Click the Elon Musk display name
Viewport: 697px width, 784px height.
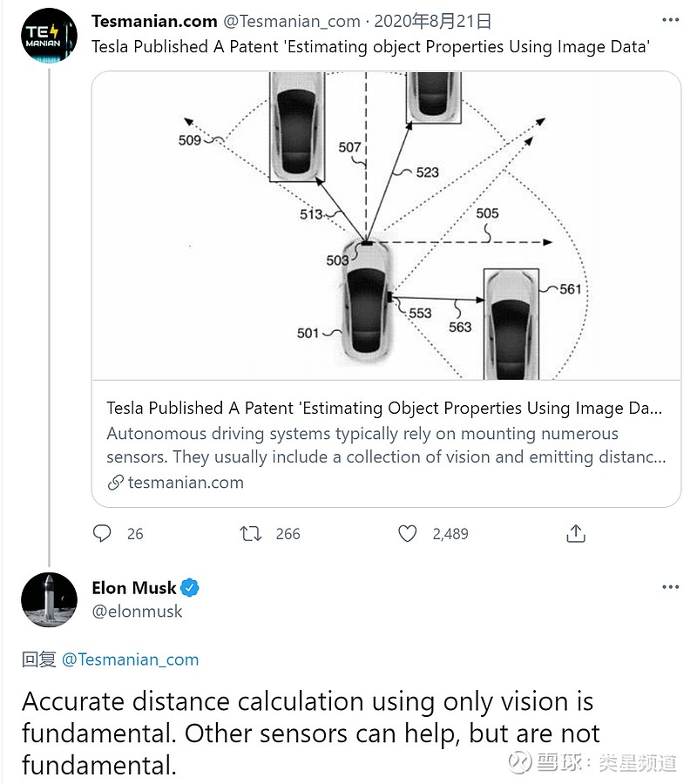coord(134,588)
